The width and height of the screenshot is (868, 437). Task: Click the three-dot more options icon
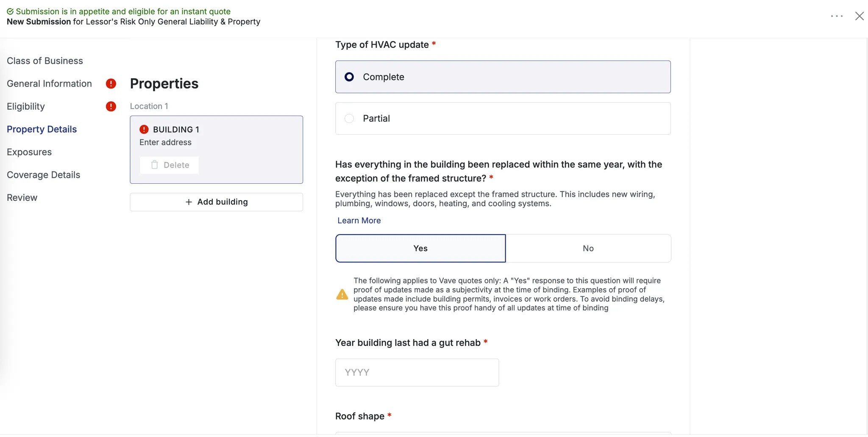pyautogui.click(x=837, y=16)
